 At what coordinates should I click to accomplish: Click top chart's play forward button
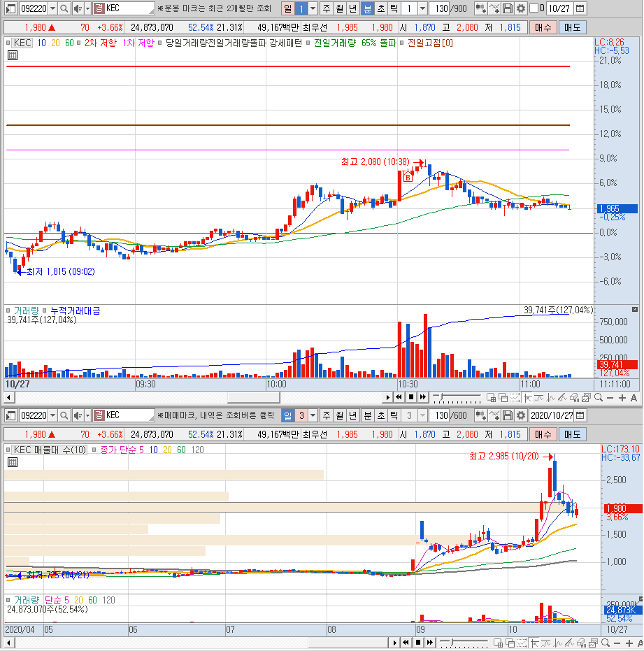pos(387,397)
